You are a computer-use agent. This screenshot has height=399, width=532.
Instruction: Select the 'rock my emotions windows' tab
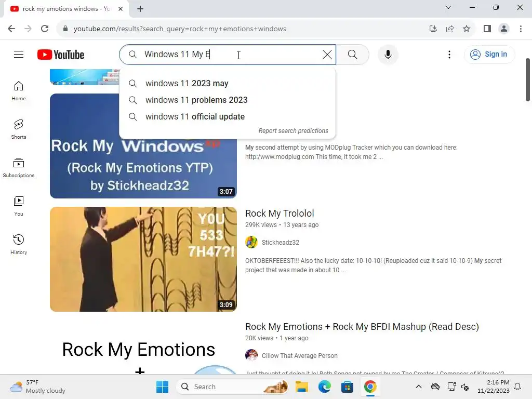pyautogui.click(x=66, y=9)
